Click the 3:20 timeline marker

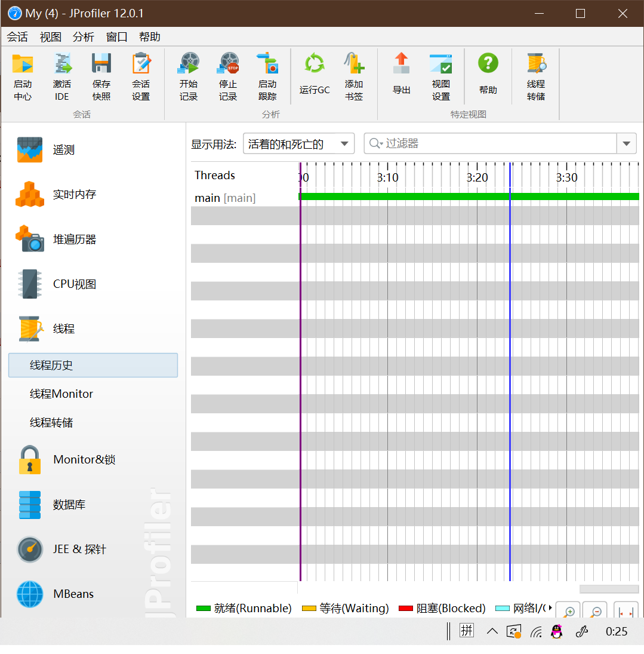477,177
